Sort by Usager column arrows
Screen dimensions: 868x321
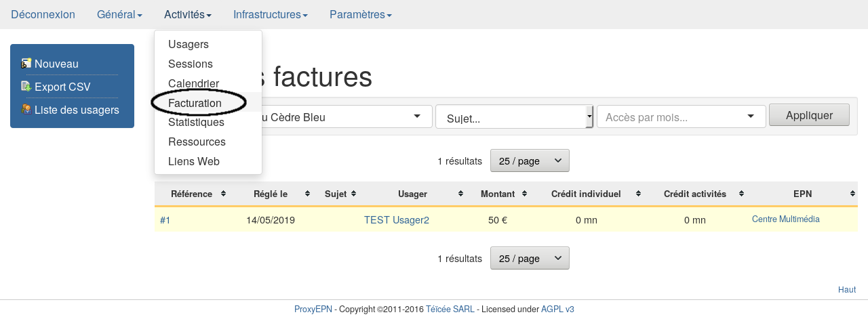point(461,194)
